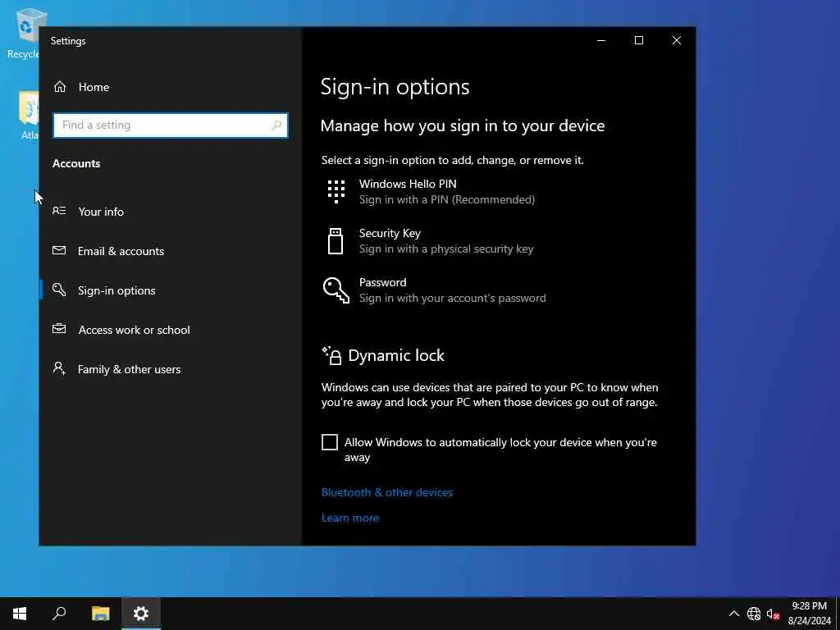
Task: Click 'Sign in with a physical security key'
Action: (446, 249)
